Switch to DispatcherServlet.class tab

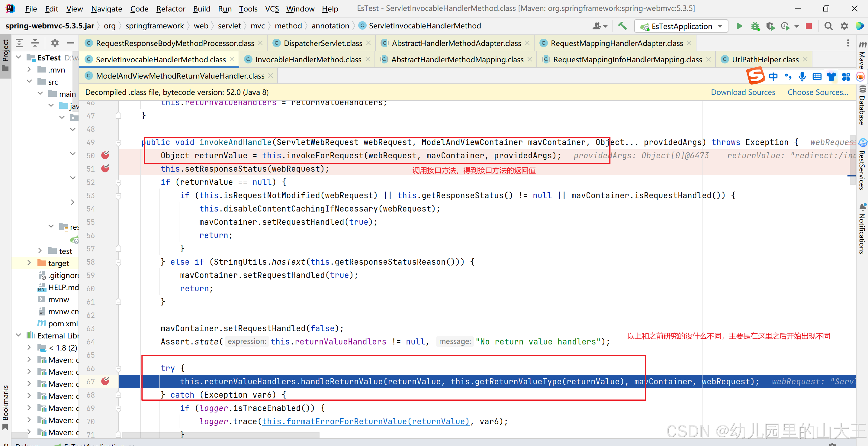(323, 43)
